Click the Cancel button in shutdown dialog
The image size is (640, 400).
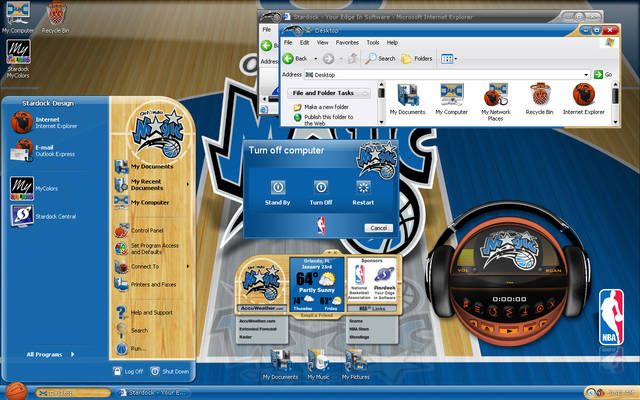click(378, 228)
